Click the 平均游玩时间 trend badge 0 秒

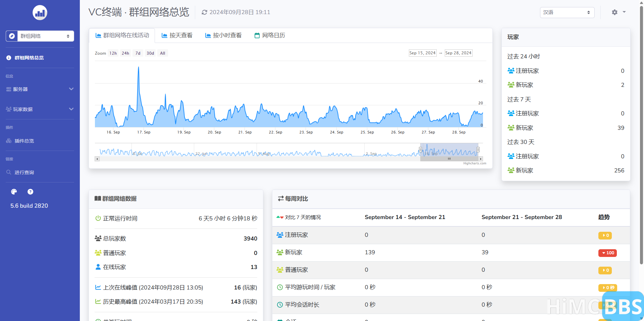click(x=608, y=288)
